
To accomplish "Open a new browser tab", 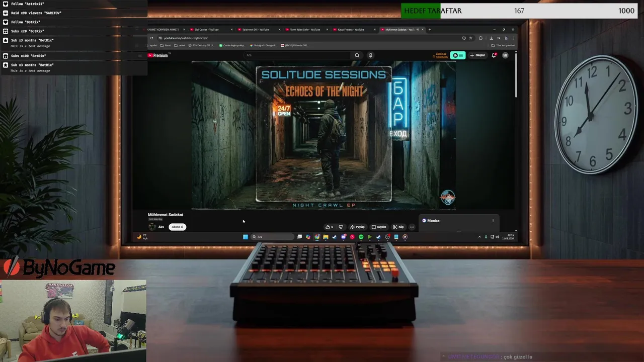I will [x=429, y=29].
